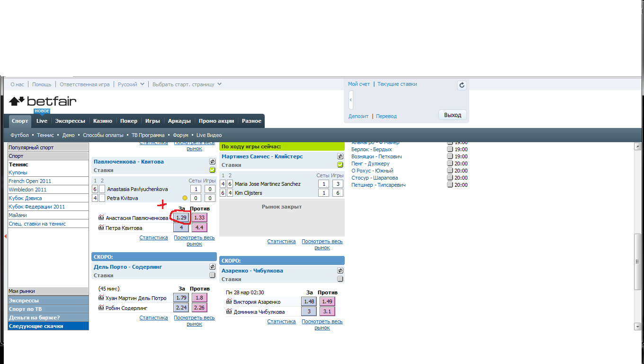This screenshot has height=364, width=644.
Task: Enable Ставки checkbox for Азаренко - Чибулкова
Action: point(340,279)
